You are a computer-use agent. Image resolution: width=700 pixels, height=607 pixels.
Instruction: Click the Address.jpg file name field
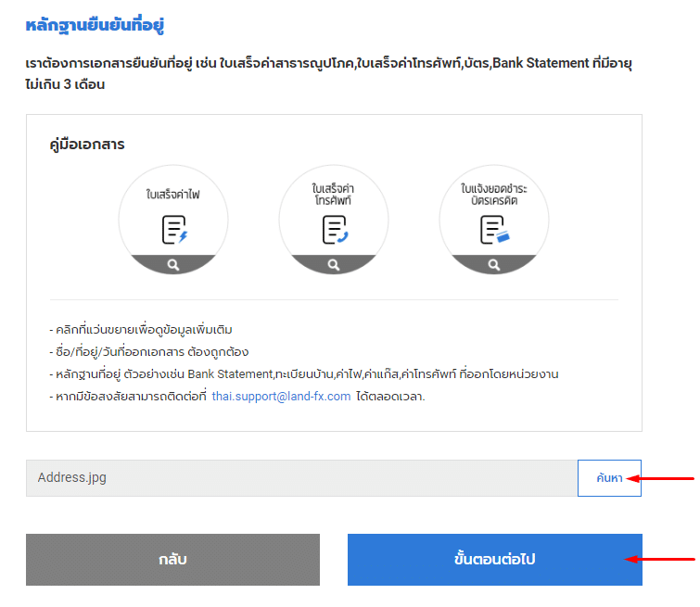pos(301,478)
